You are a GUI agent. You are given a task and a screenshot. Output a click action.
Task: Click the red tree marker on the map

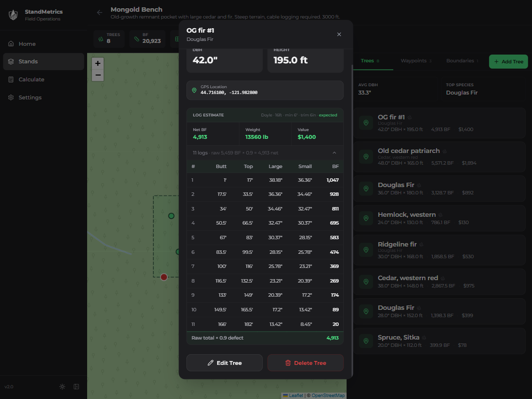click(x=164, y=277)
